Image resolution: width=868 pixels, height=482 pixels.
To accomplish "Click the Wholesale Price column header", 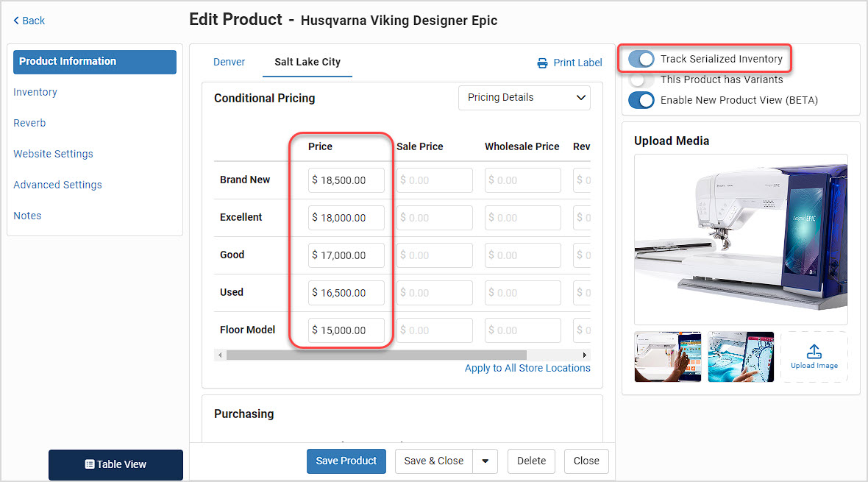I will pyautogui.click(x=522, y=147).
